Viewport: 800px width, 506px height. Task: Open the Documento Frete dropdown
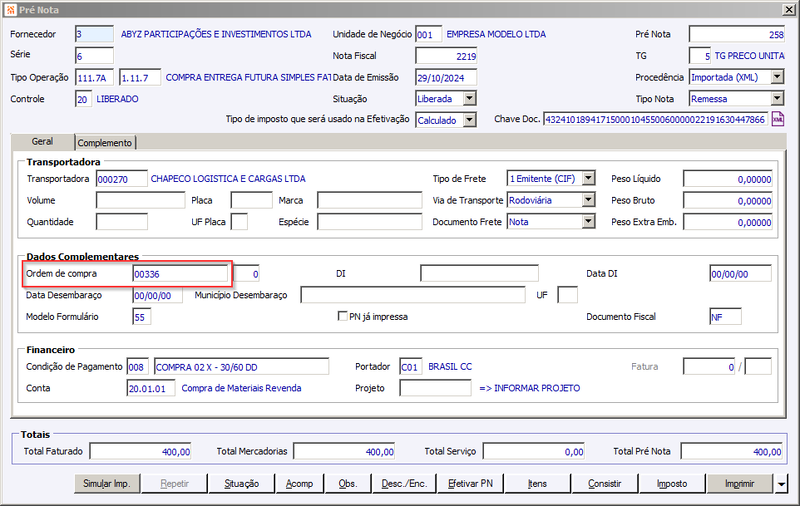pos(588,221)
